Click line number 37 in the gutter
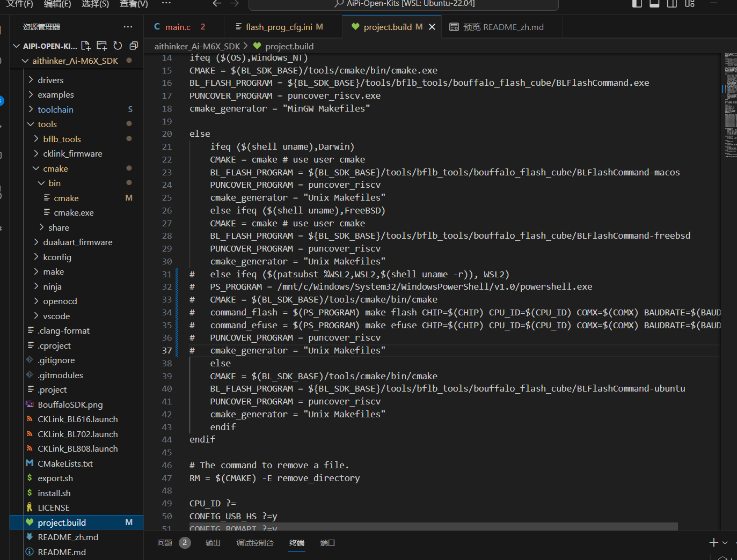Screen dimensions: 737x560 click(x=167, y=350)
